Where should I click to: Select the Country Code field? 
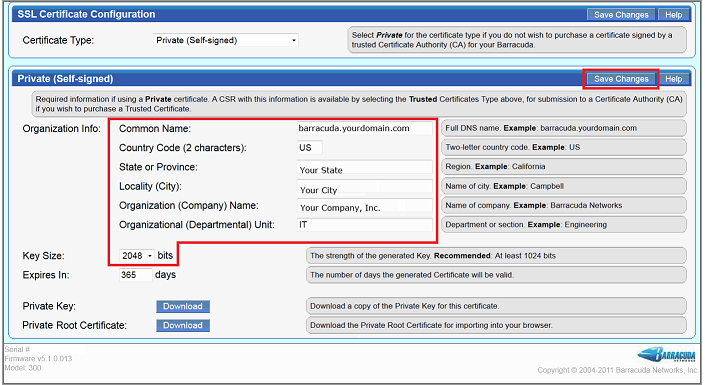[x=310, y=148]
